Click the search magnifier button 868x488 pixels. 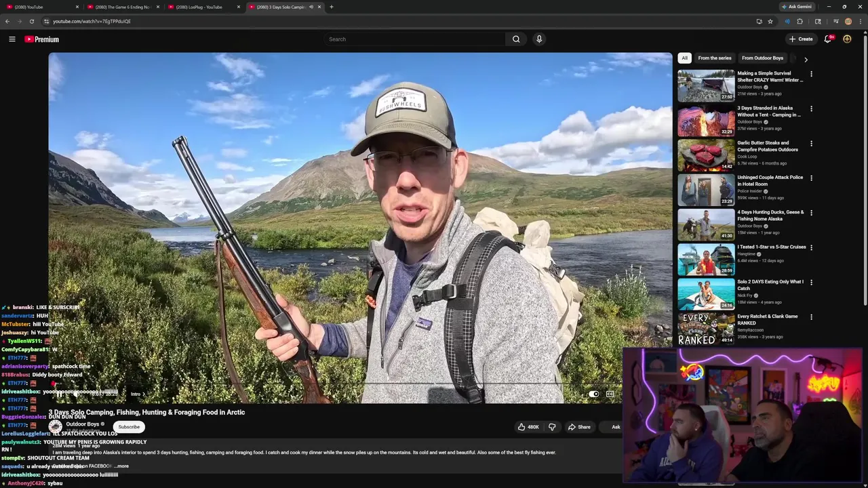(516, 39)
